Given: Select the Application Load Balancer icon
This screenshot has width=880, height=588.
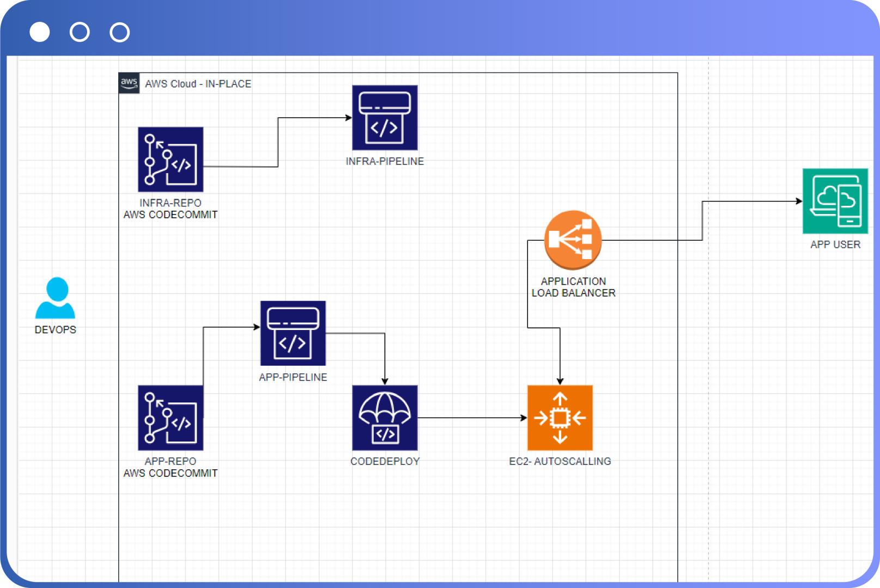Looking at the screenshot, I should 573,240.
